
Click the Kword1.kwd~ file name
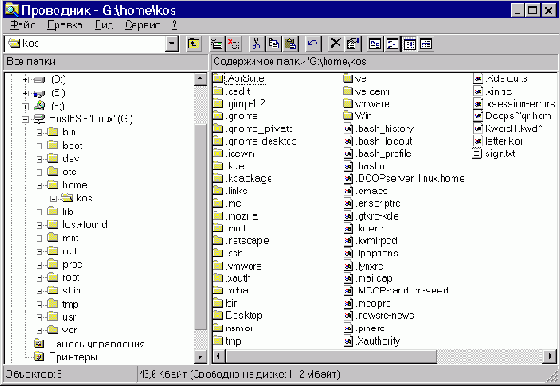tap(514, 129)
